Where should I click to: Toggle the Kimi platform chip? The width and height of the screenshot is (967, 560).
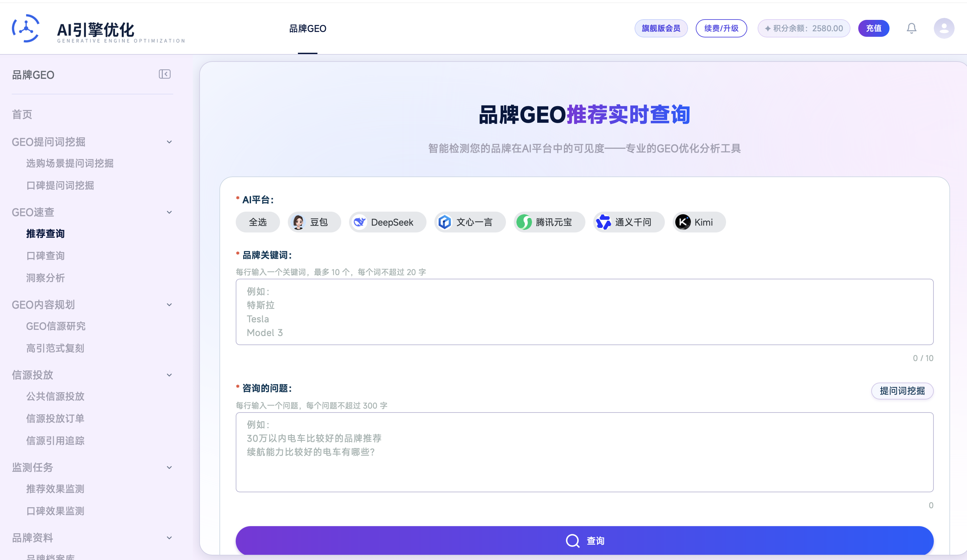click(699, 222)
